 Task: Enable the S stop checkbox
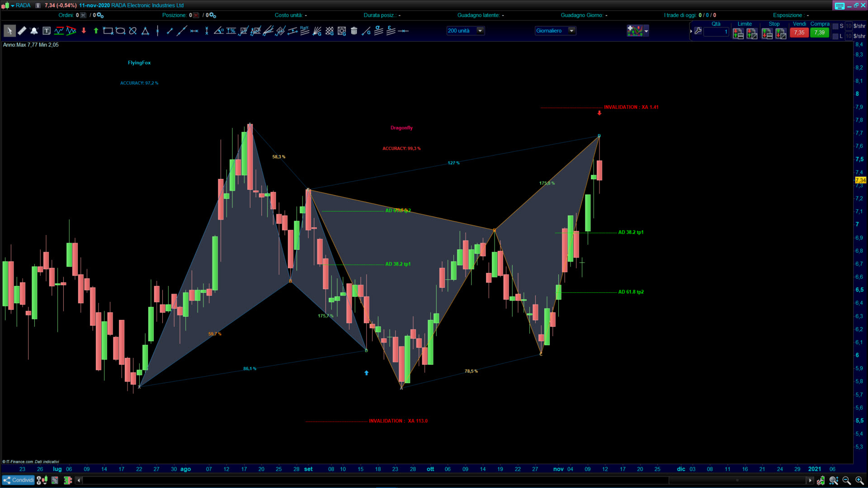tap(835, 26)
